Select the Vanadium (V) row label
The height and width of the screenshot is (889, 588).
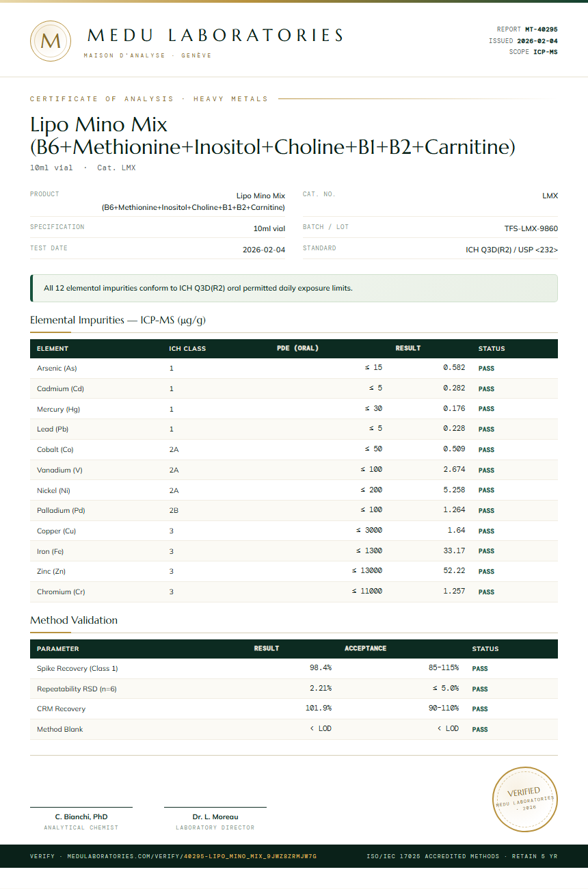(x=59, y=470)
